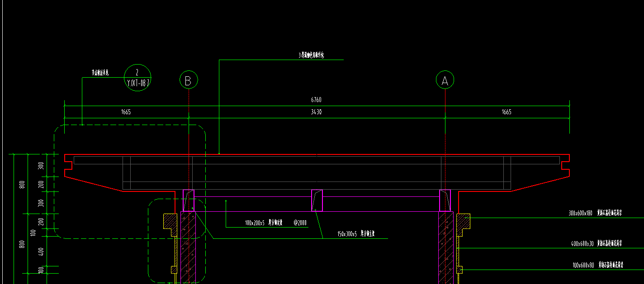Select the 400x600x30 stone annotation label
Image resolution: width=644 pixels, height=284 pixels.
(x=597, y=244)
